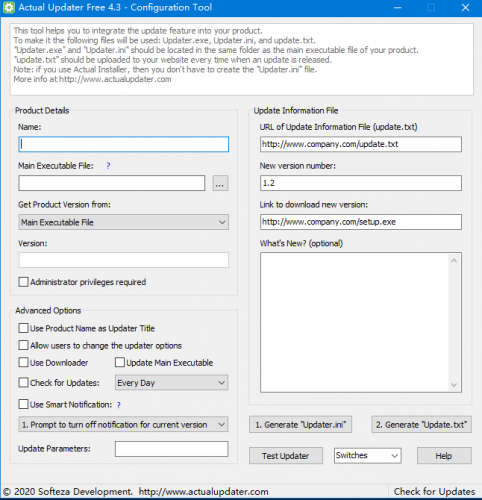Click Generate "Update.txt" button
482x500 pixels.
(421, 425)
